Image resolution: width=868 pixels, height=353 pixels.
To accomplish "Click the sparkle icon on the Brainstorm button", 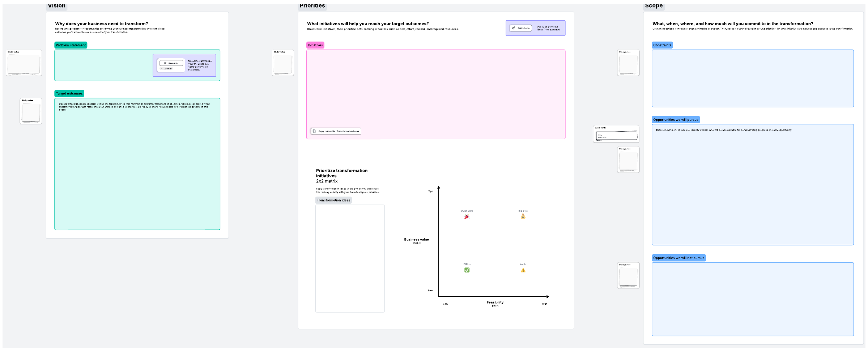I will coord(514,28).
